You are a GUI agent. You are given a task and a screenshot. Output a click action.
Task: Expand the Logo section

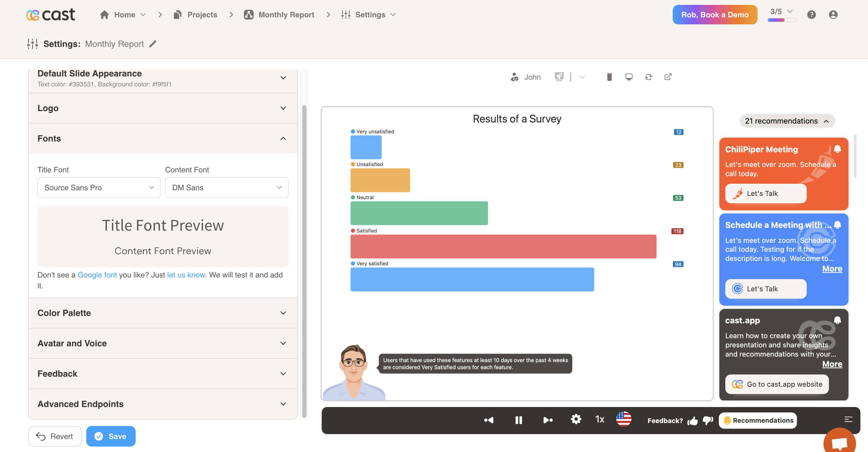[163, 108]
